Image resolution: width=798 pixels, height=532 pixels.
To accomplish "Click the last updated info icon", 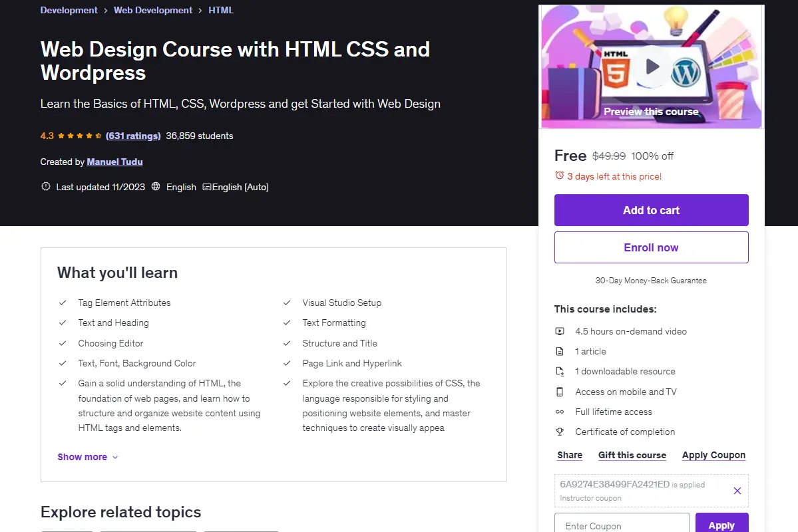I will click(46, 187).
